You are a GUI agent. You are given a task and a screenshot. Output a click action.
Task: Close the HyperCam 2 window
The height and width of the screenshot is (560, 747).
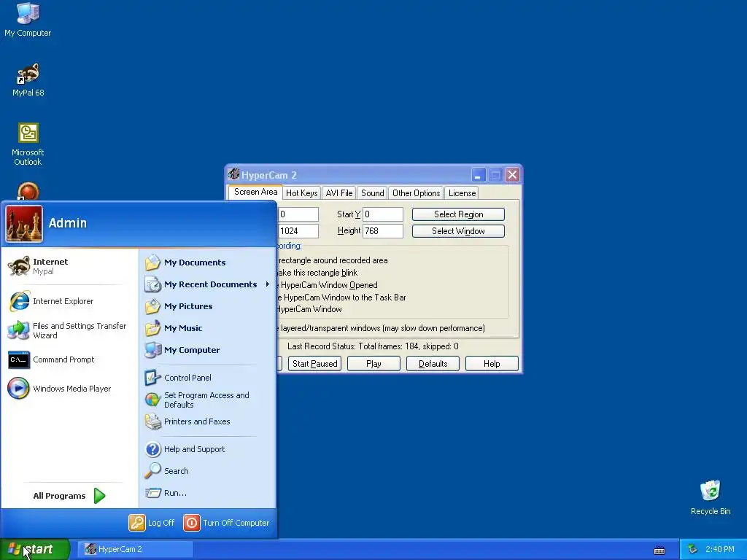(512, 175)
